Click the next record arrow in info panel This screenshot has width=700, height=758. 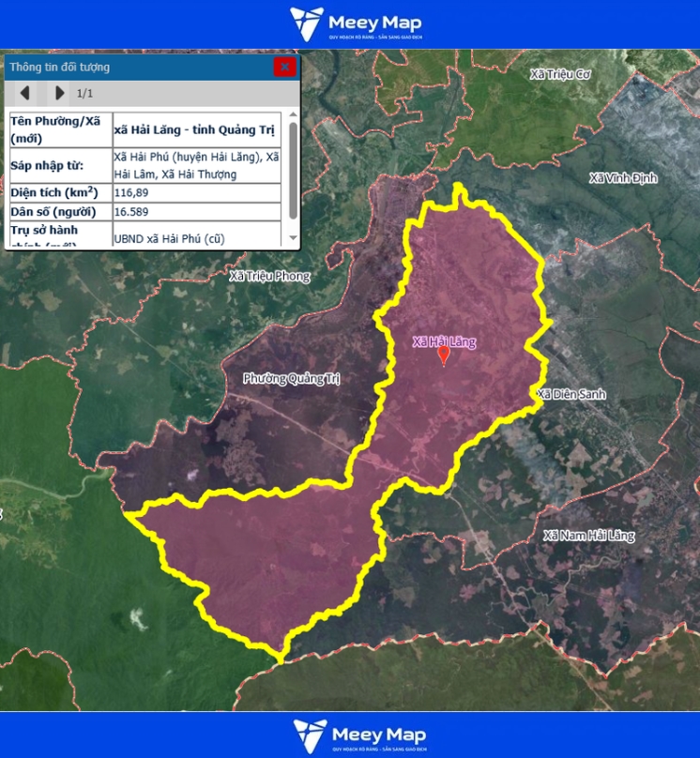[x=59, y=93]
